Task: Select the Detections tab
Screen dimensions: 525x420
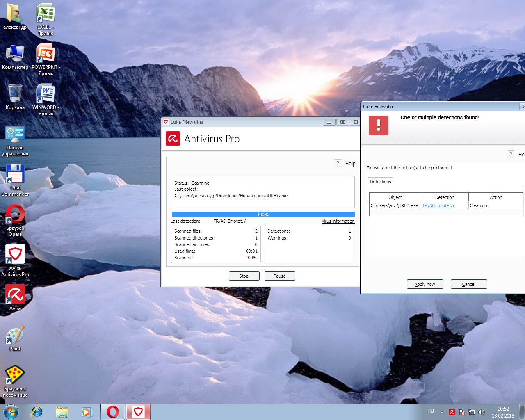Action: coord(380,182)
